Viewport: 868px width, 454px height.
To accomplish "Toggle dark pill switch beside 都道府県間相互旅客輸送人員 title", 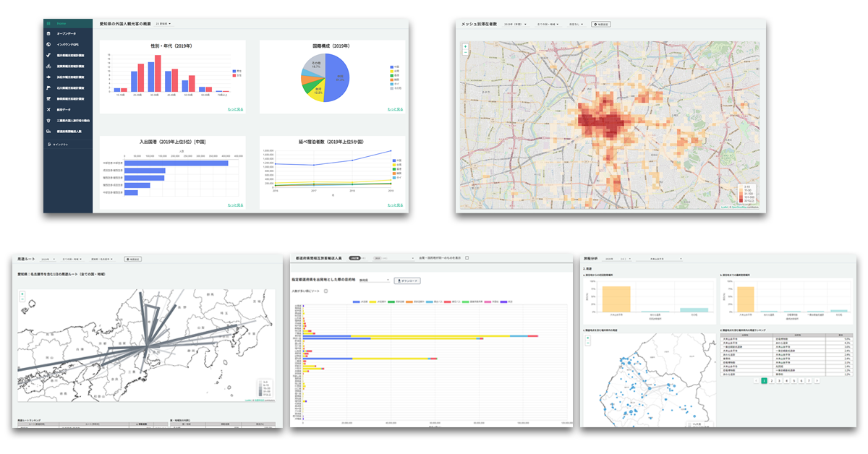I will (354, 257).
